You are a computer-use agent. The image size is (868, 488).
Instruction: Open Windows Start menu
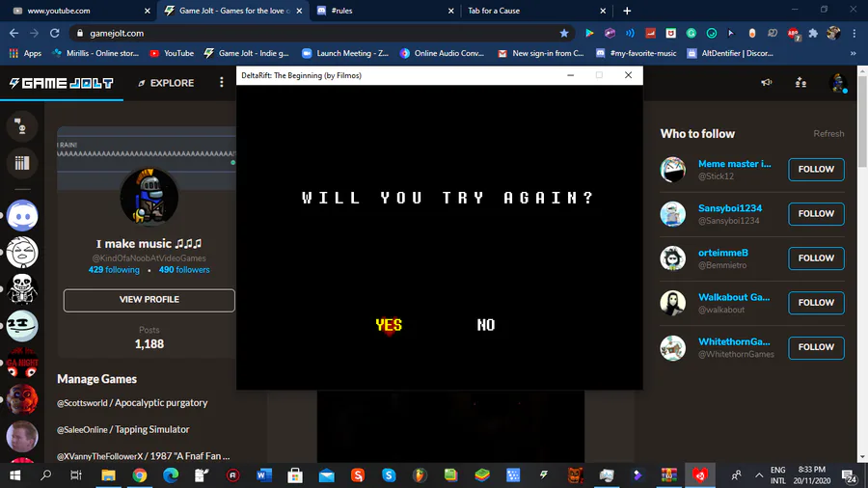[x=14, y=475]
